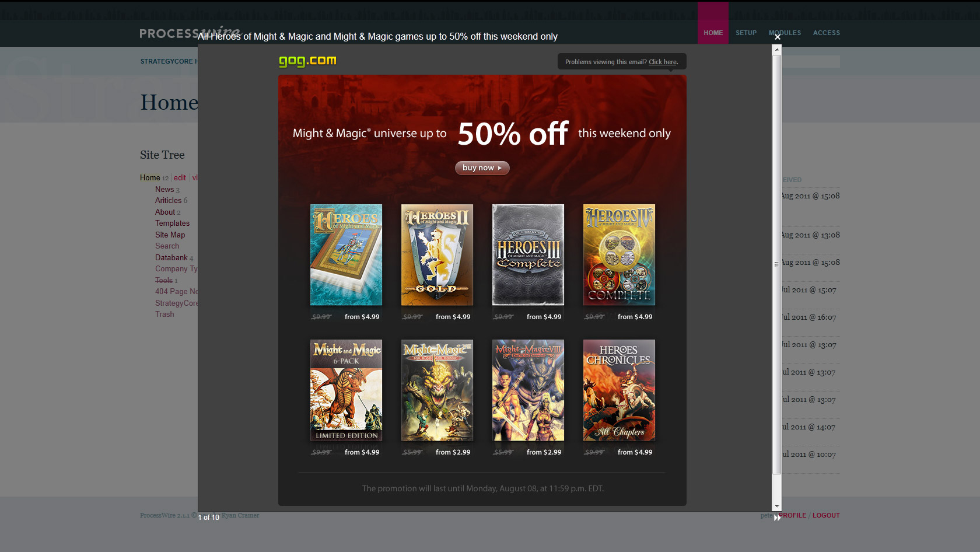Close the lightbox with the X icon
Screen dimensions: 980x552
point(777,37)
